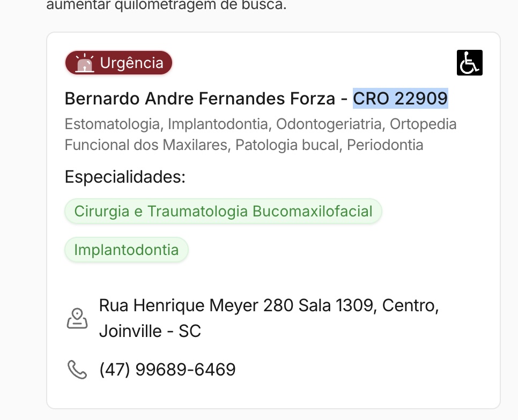Click the telephone handset icon
This screenshot has width=518, height=420.
77,370
